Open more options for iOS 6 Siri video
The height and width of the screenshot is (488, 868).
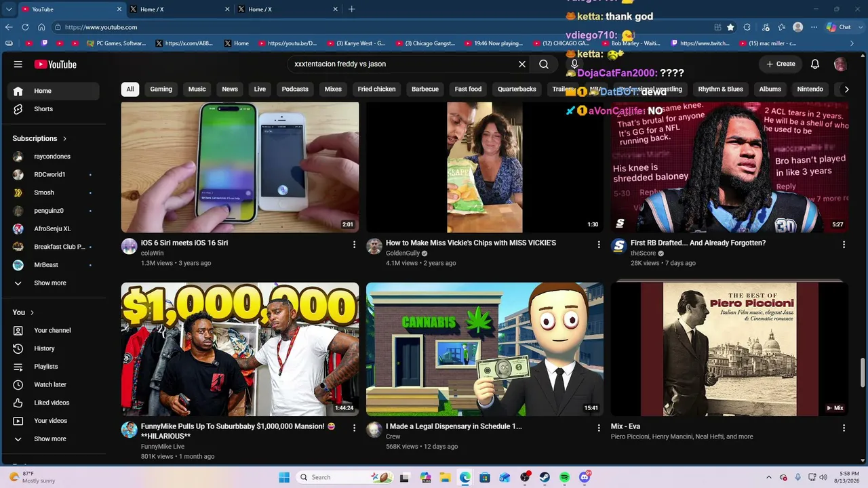(354, 244)
